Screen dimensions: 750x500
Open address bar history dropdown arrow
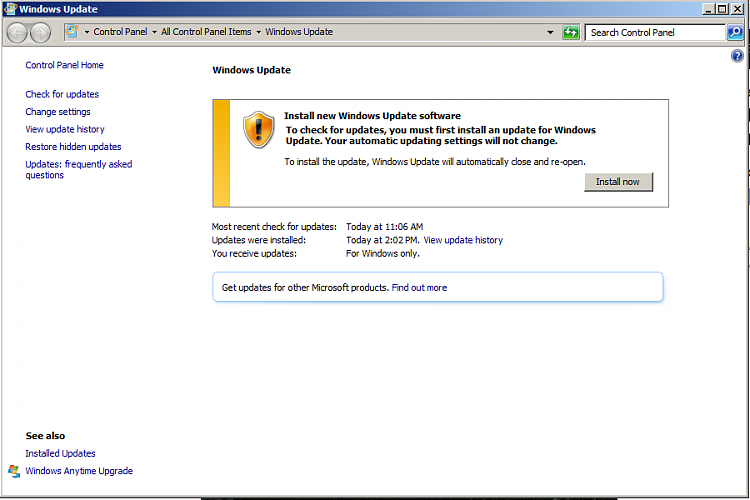[x=550, y=33]
